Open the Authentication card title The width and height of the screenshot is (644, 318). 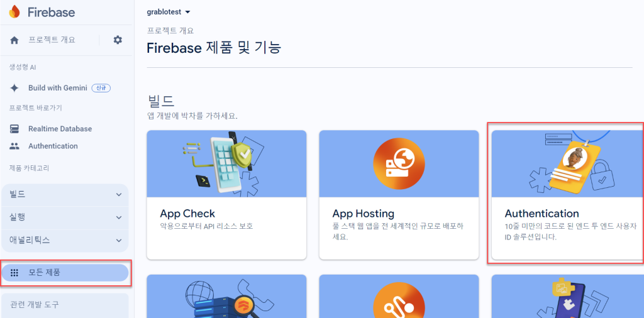[x=541, y=214]
